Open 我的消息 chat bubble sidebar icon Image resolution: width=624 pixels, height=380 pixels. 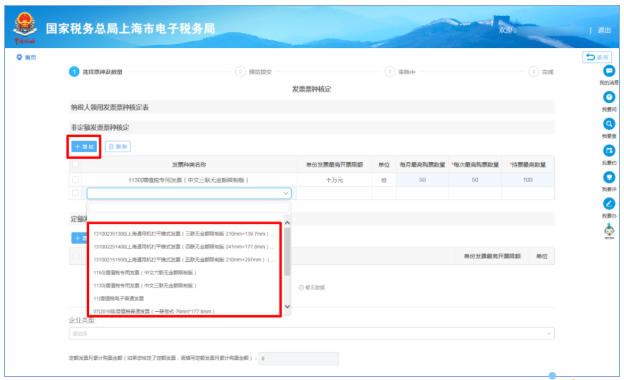608,71
